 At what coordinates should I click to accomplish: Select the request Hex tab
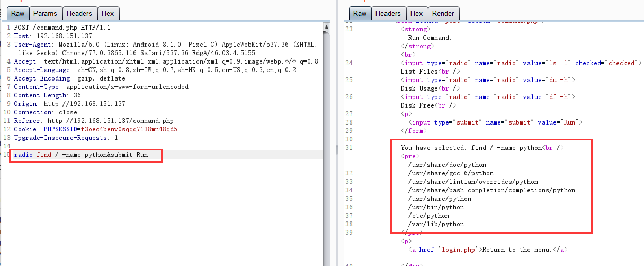108,13
